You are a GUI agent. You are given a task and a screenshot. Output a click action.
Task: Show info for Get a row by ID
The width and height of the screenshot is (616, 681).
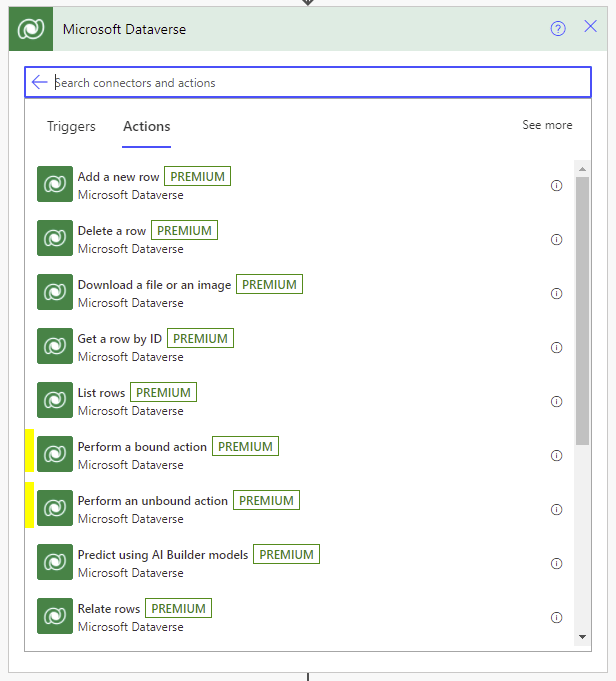point(556,347)
